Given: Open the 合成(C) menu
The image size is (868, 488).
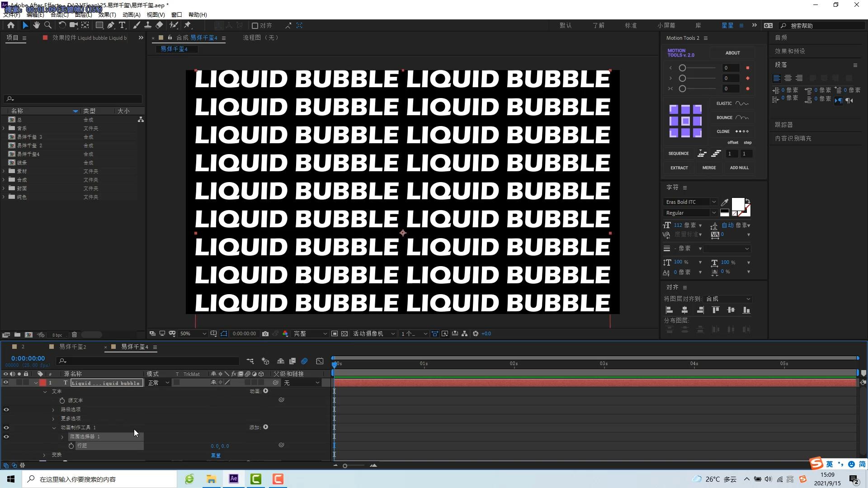Looking at the screenshot, I should 60,15.
